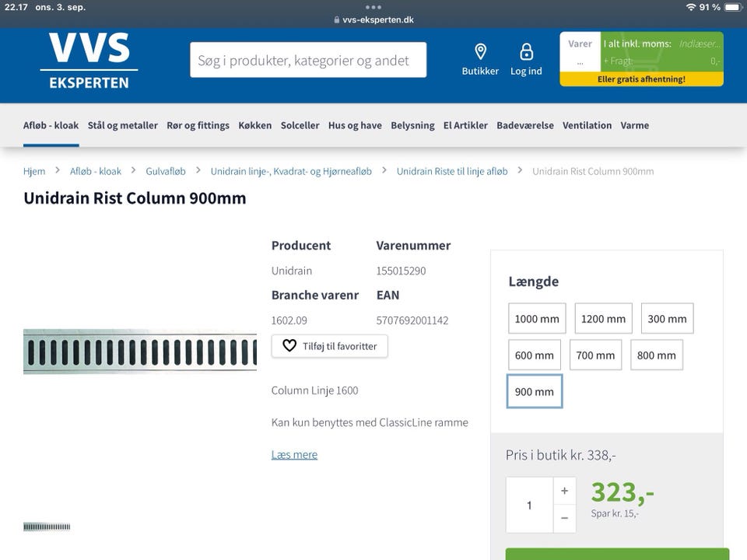Focus the product search field
Screen dimensions: 747x560
(308, 60)
